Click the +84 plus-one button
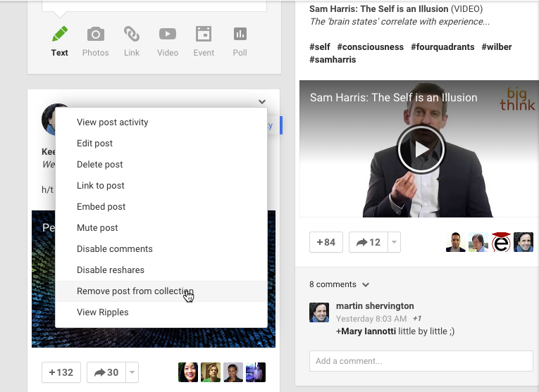Image resolution: width=539 pixels, height=392 pixels. click(x=326, y=242)
